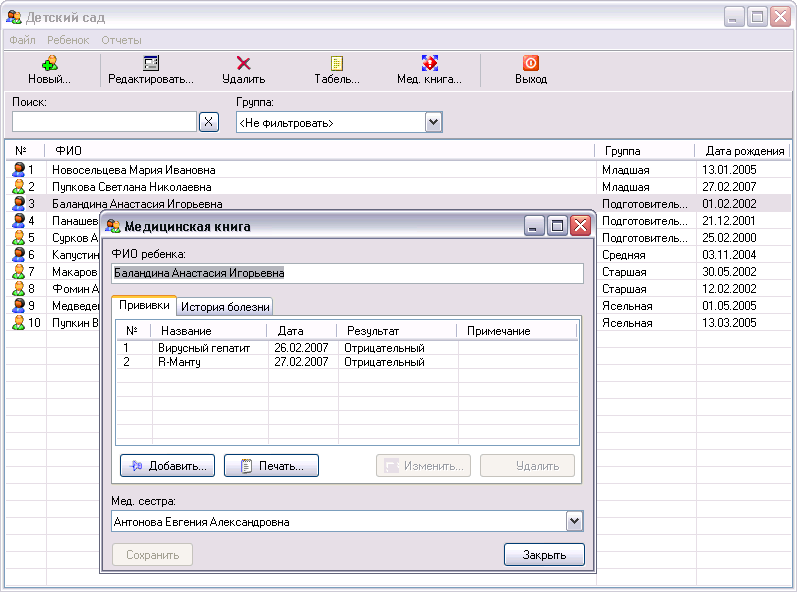
Task: Open the Ребенок menu
Action: (x=68, y=40)
